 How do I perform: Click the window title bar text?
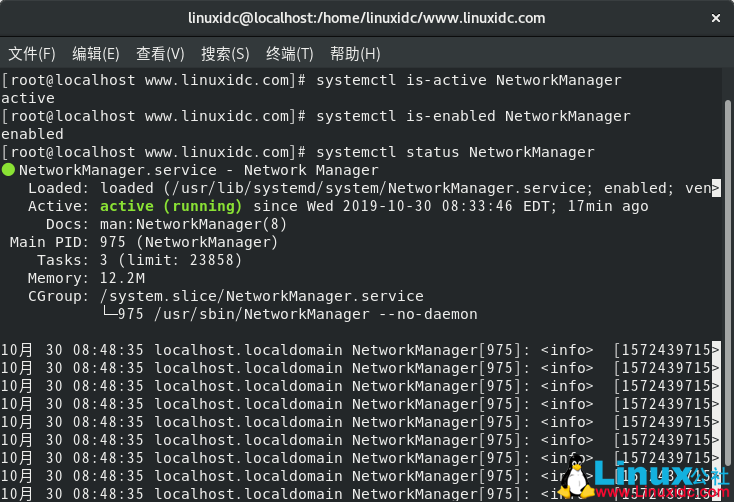tap(367, 18)
